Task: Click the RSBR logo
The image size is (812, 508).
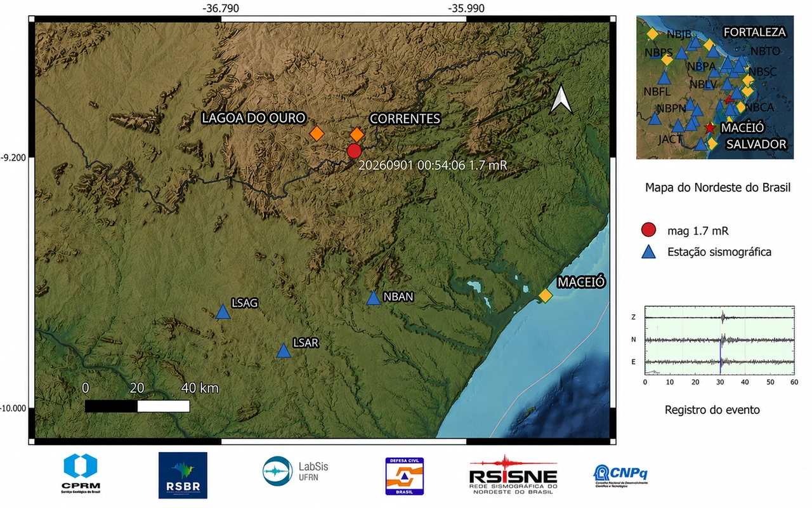Action: click(183, 475)
